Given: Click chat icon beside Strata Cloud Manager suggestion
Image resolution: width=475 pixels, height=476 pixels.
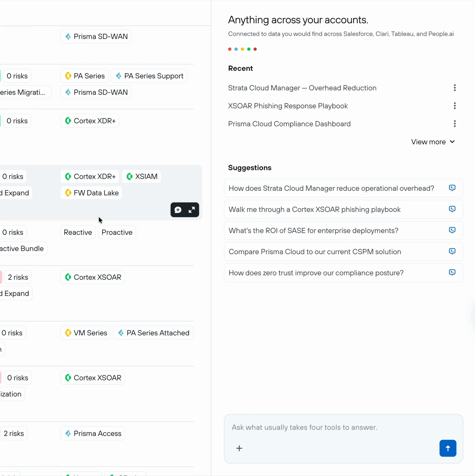Looking at the screenshot, I should [x=452, y=188].
